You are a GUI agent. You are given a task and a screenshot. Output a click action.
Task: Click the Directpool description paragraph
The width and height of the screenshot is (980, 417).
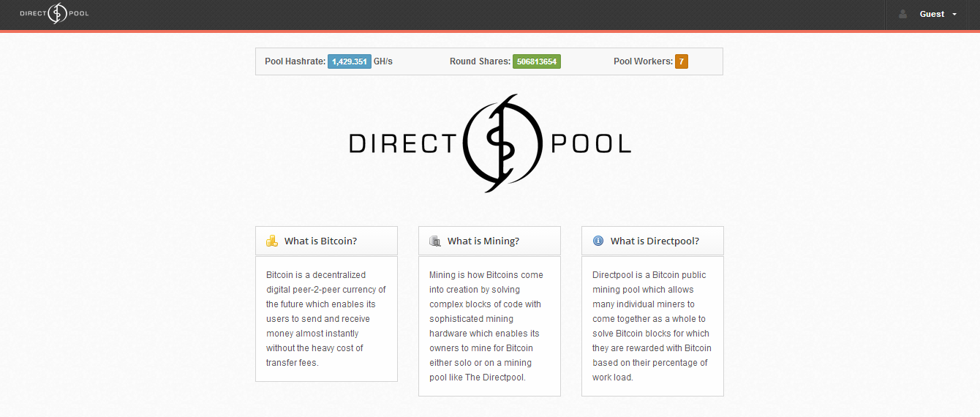(652, 326)
